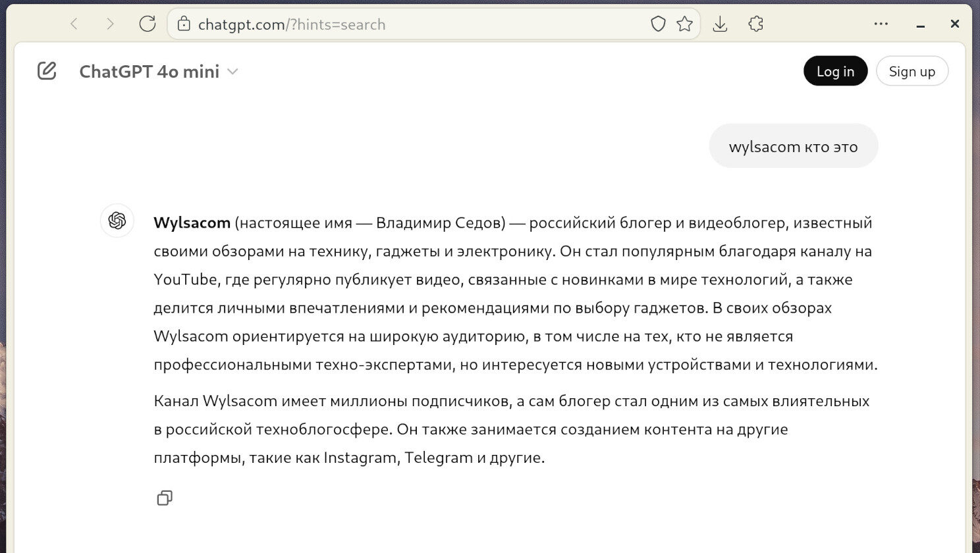
Task: Click the word 'Telegram' in the response
Action: coord(439,457)
